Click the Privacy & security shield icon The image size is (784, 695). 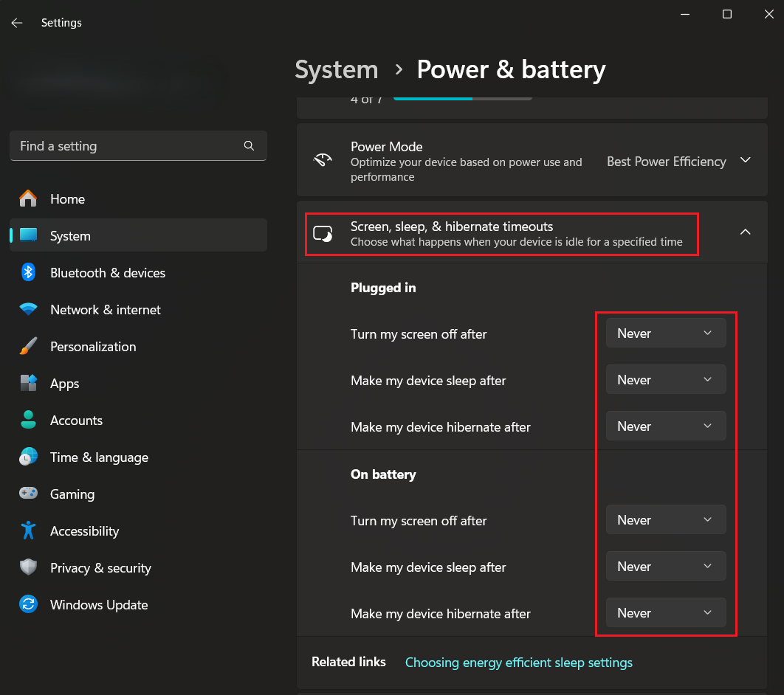point(29,568)
